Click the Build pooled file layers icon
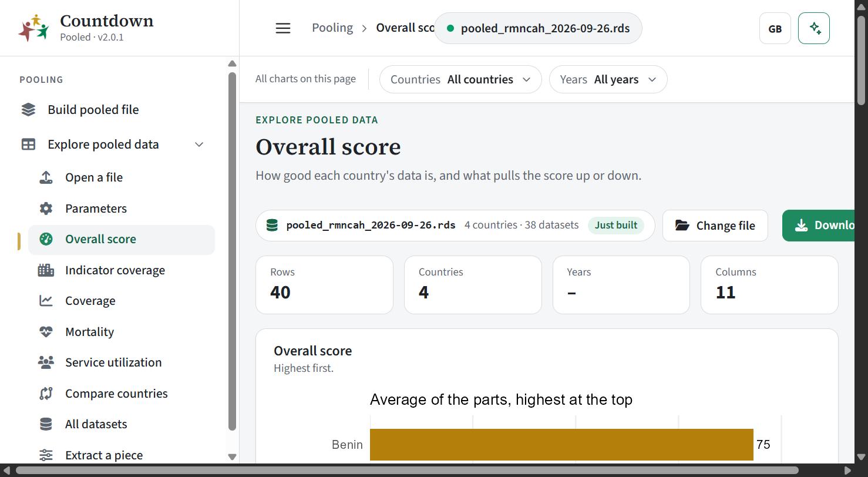This screenshot has width=868, height=477. click(x=28, y=110)
